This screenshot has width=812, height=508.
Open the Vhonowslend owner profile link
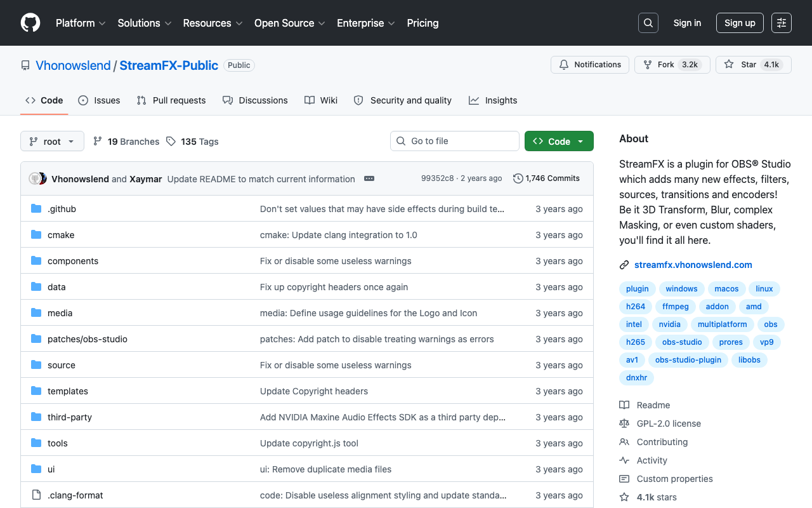coord(73,65)
